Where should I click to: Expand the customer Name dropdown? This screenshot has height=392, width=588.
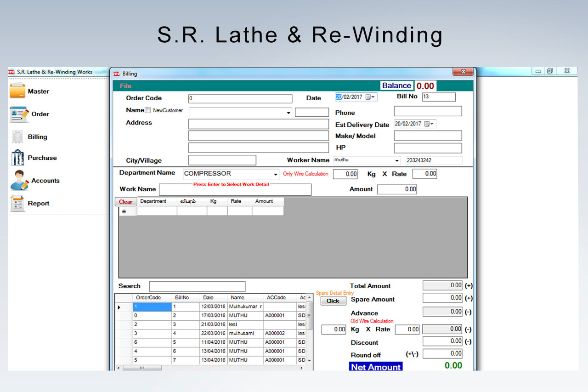[x=288, y=113]
